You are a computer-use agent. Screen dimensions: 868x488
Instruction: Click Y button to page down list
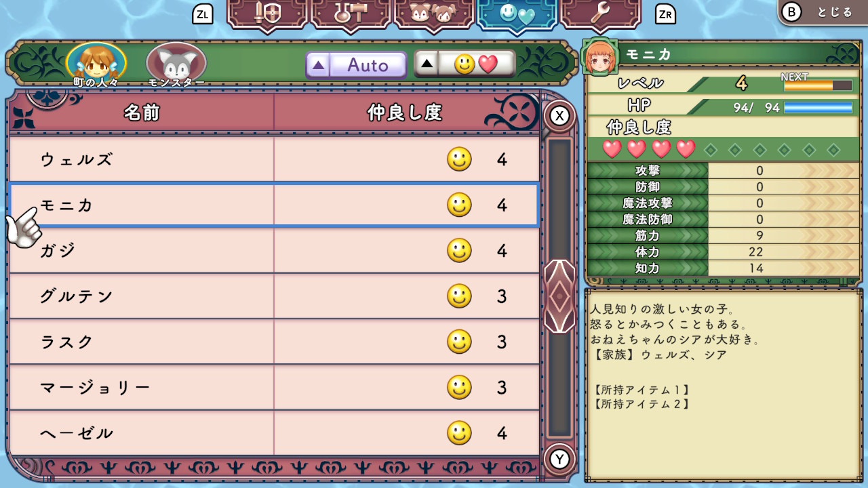559,460
